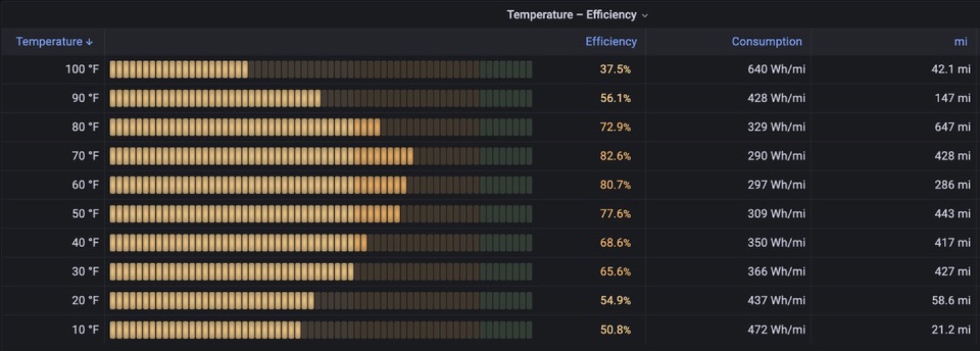
Task: Sort by the Temperature column header
Action: point(49,41)
